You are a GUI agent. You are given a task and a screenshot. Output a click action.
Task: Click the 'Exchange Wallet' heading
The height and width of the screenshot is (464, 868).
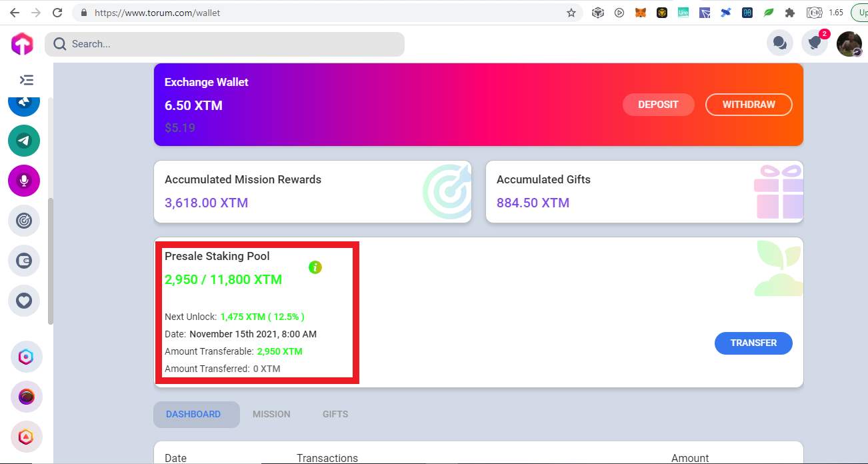coord(207,82)
